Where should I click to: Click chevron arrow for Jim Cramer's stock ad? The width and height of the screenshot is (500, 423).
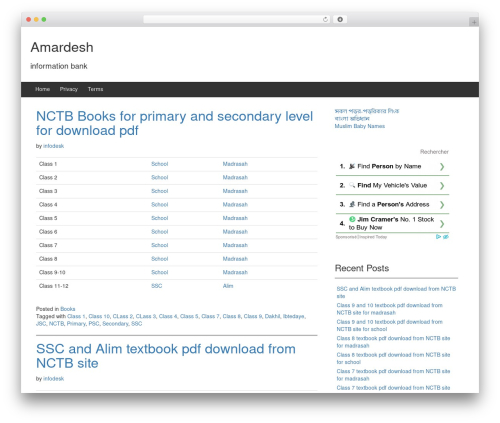point(442,223)
